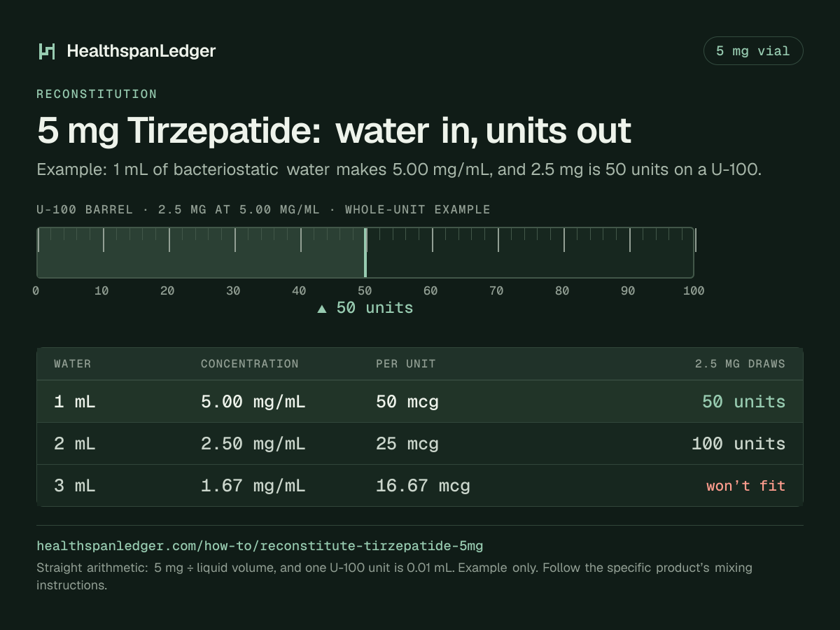Click the filled portion of the syringe barrel

click(x=201, y=252)
